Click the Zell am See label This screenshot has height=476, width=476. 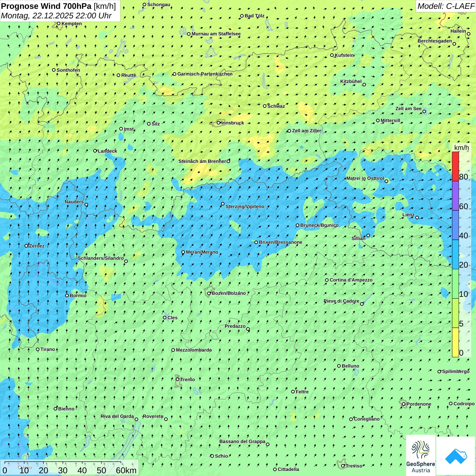click(x=408, y=108)
